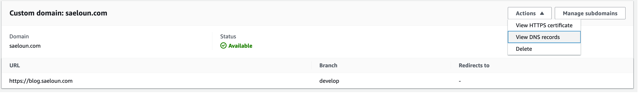Click the green Available checkmark icon

coord(223,46)
